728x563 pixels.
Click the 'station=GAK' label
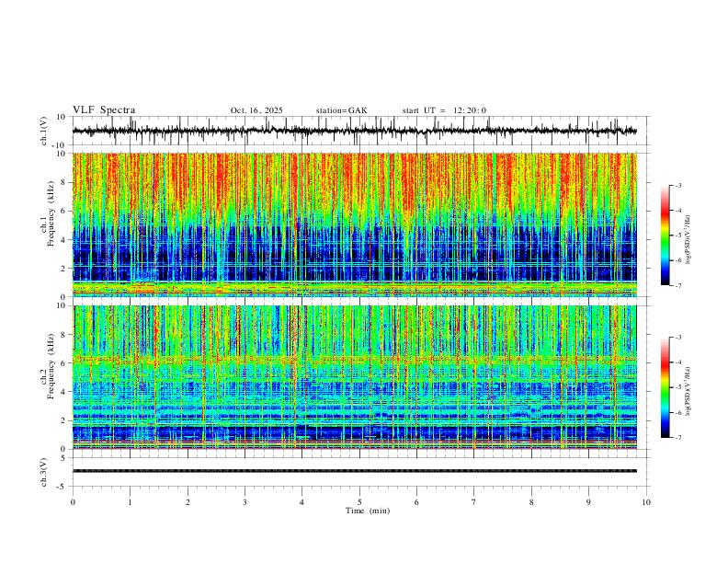coord(341,110)
